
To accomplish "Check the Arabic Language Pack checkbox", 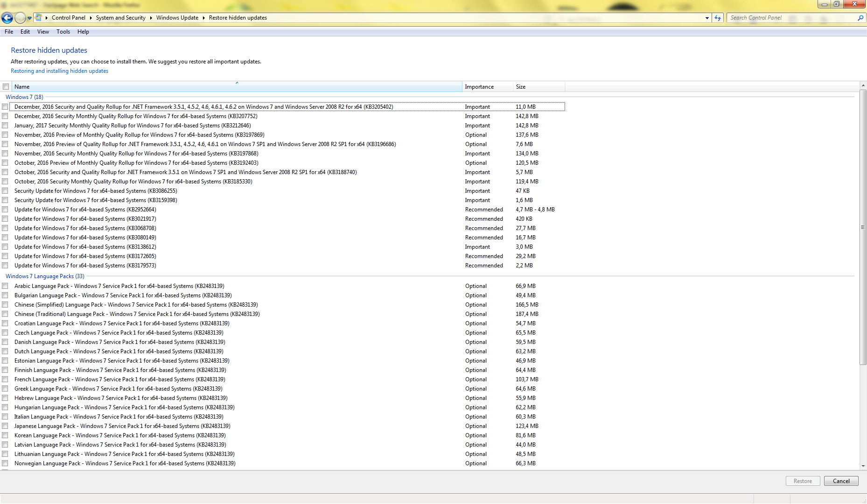I will point(5,286).
